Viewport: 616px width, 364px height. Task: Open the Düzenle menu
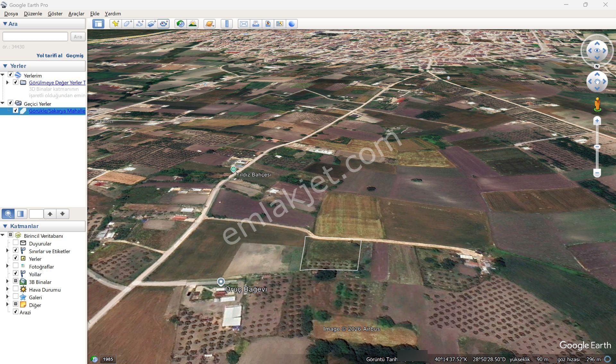click(33, 14)
